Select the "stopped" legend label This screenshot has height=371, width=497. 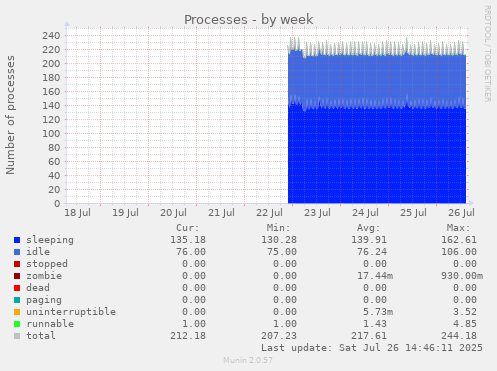[47, 264]
